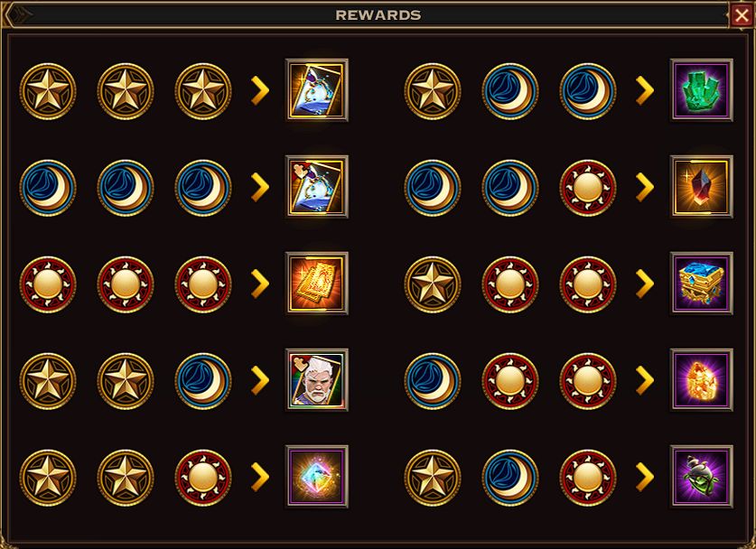Click the green emerald crystals reward icon
Image resolution: width=756 pixels, height=549 pixels.
(702, 90)
